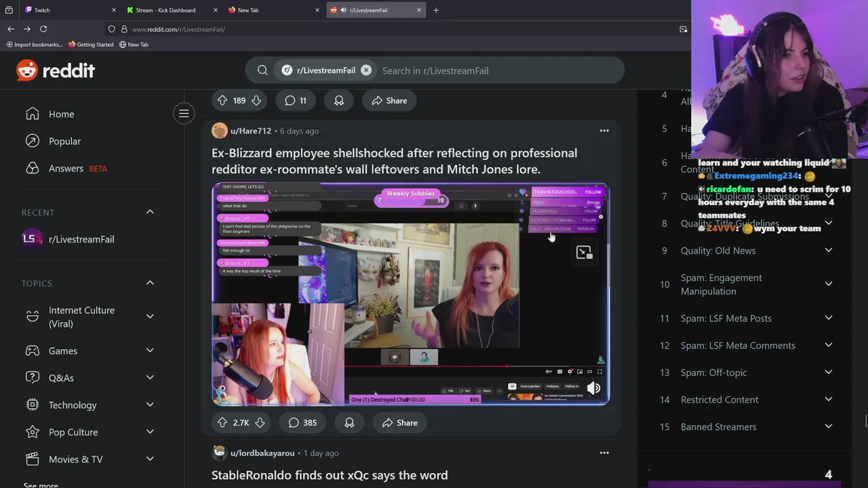Open Import bookmarks bookmark item

pos(34,45)
